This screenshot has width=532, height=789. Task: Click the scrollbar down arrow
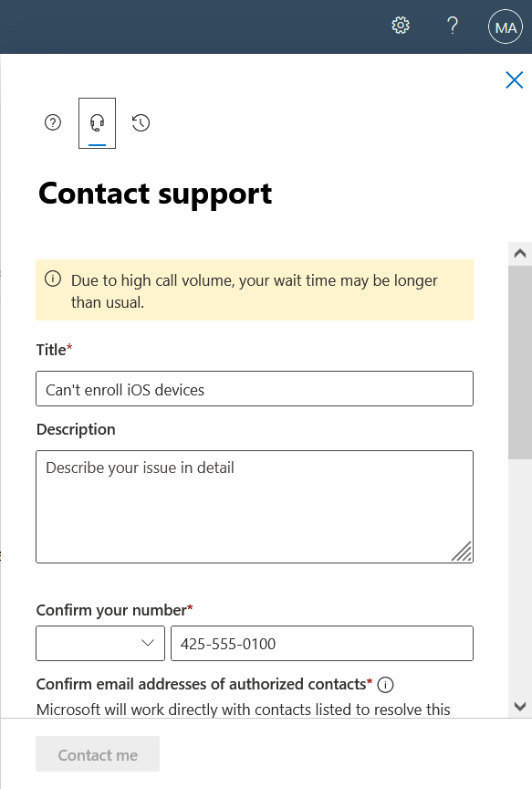(520, 706)
